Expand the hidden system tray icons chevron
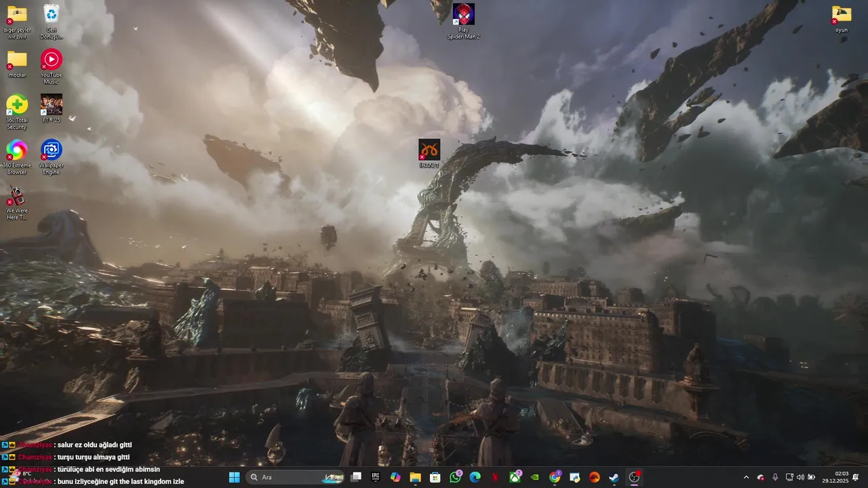Viewport: 868px width, 488px height. [746, 477]
